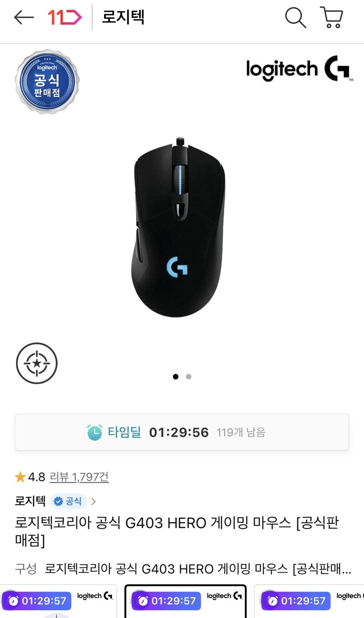Tap the 타임딜 alarm clock icon

coord(95,432)
